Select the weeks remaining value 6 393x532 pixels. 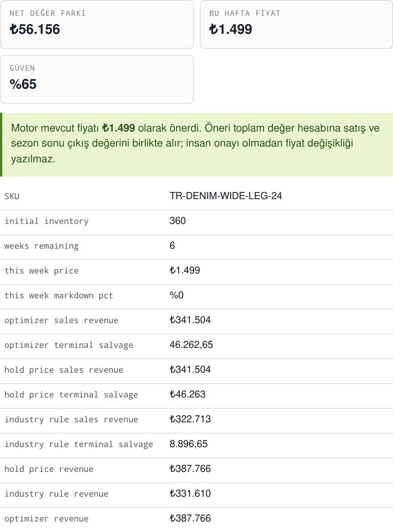(172, 245)
